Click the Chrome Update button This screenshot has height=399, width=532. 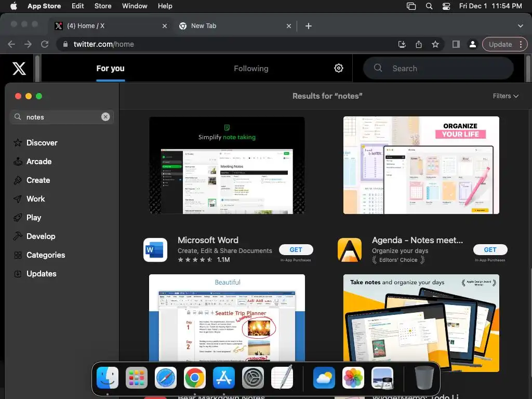tap(500, 45)
